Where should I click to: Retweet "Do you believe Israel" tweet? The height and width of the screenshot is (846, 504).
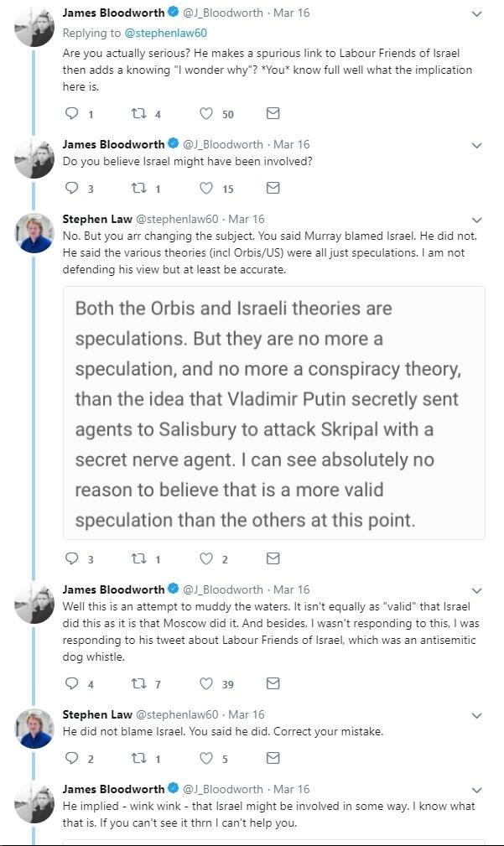[x=138, y=188]
